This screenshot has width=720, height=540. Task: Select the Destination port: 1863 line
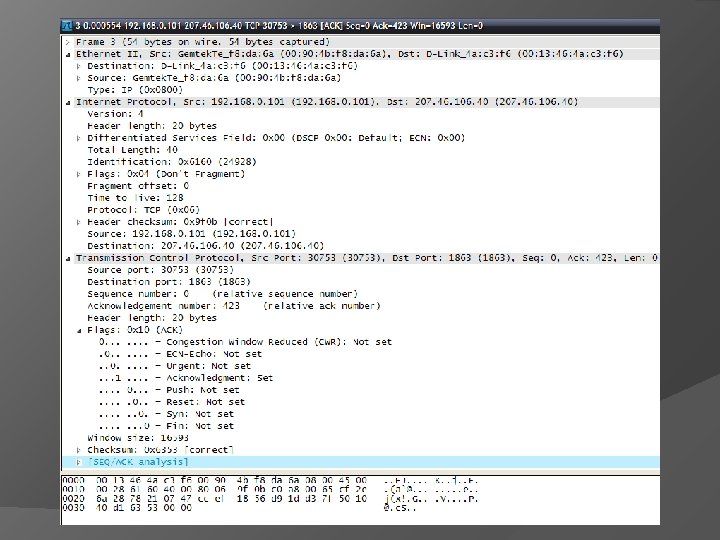pos(169,282)
